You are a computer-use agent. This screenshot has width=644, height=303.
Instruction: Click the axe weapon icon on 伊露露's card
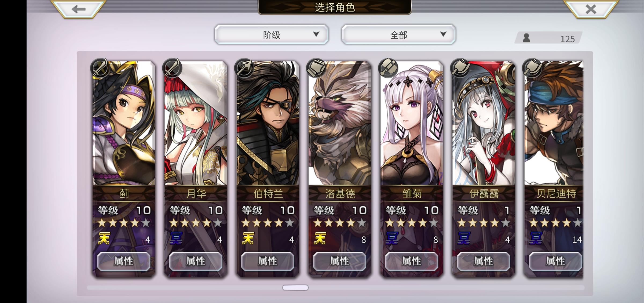pos(460,68)
